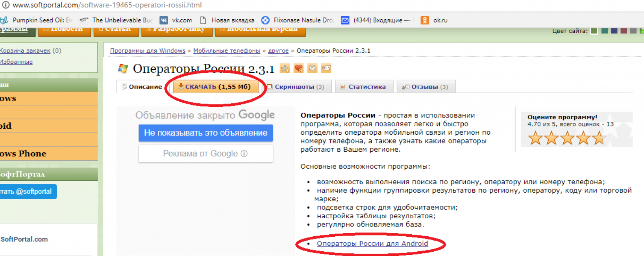Open the Мобильная версия navigation button
This screenshot has width=644, height=256.
tap(261, 32)
